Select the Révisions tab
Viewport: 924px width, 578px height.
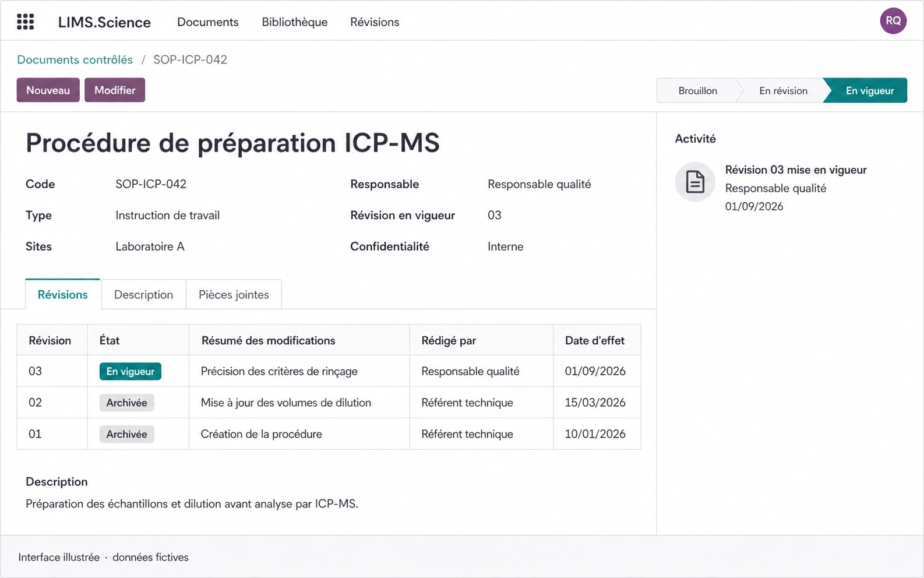point(62,294)
